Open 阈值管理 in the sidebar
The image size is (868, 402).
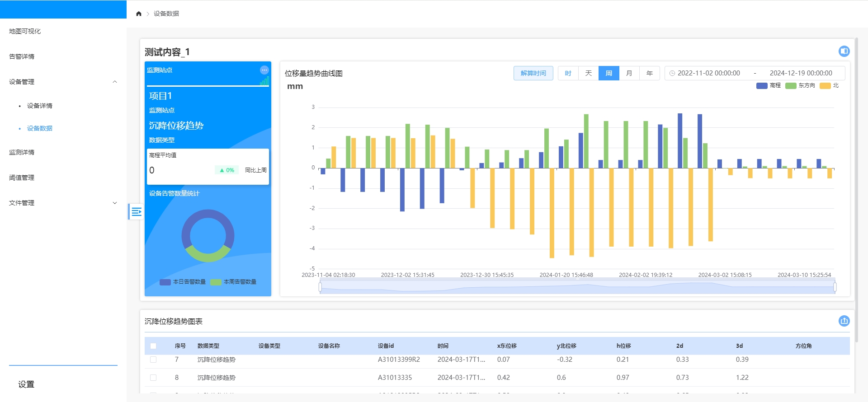[22, 178]
